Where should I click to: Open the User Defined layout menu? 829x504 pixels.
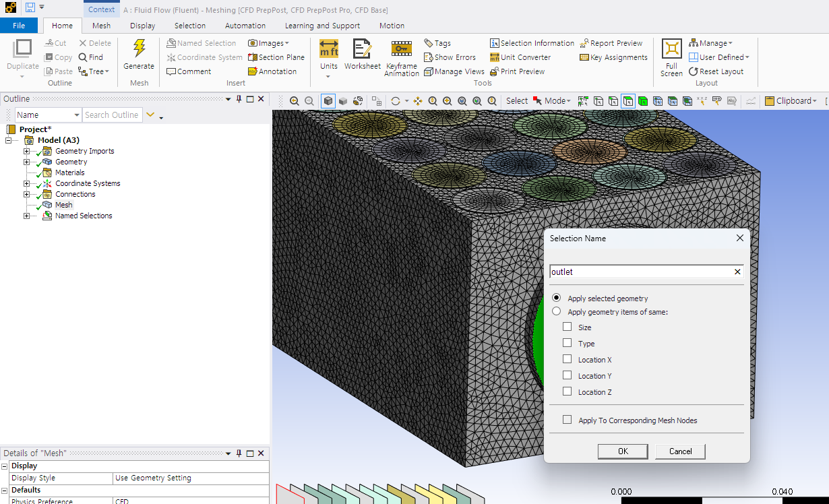(x=719, y=57)
